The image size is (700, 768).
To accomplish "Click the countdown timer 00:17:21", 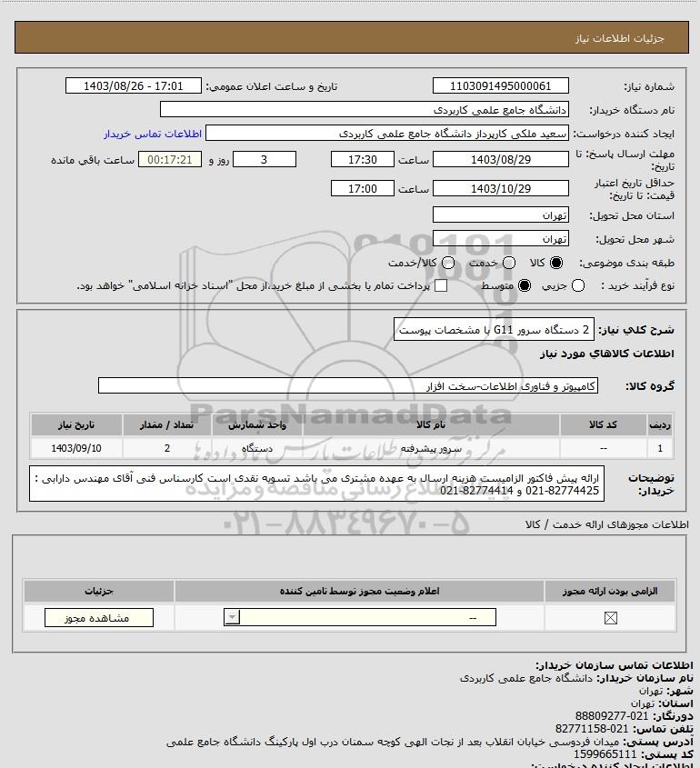I will [x=170, y=159].
